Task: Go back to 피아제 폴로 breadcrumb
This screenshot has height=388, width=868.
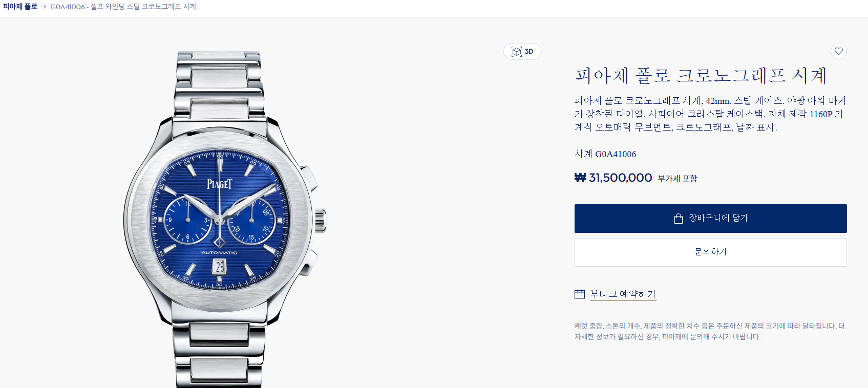Action: tap(20, 7)
